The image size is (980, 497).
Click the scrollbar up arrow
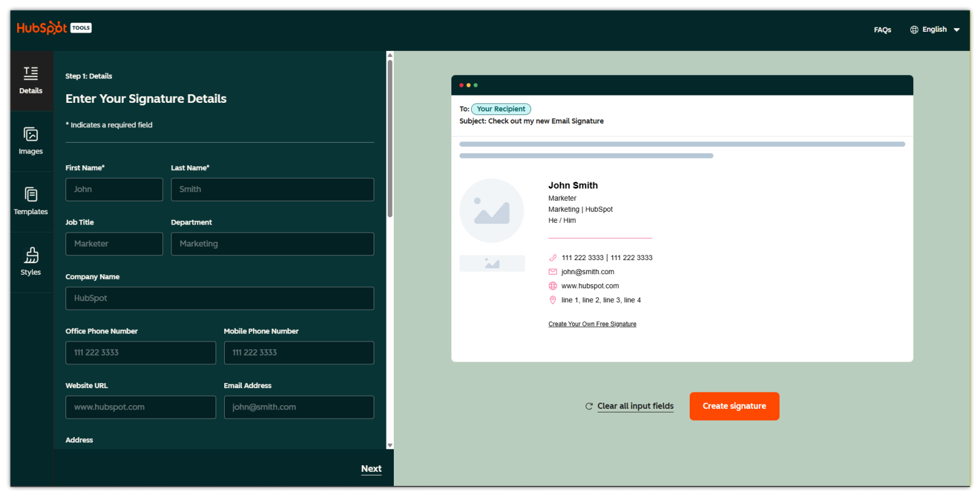[390, 55]
